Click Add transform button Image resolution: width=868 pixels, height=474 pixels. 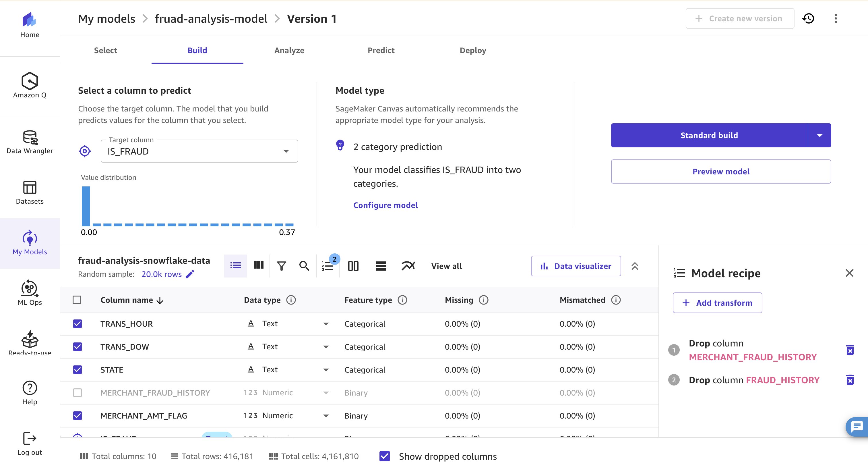coord(717,303)
